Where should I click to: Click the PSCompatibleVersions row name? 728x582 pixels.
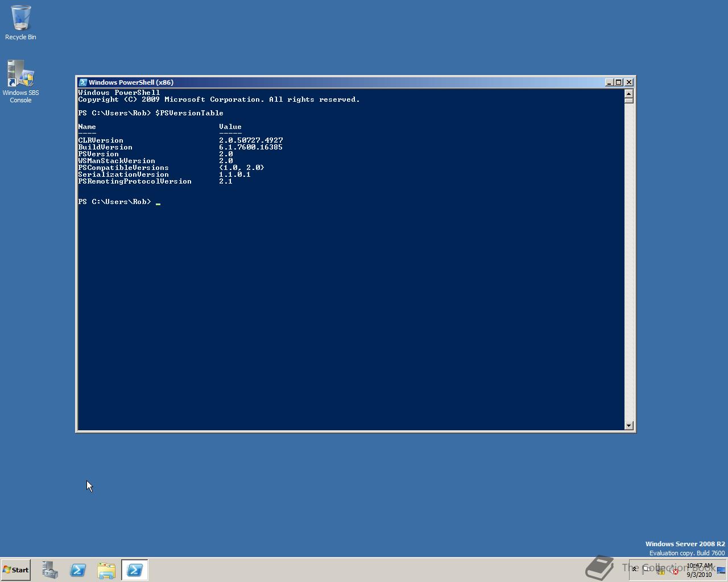coord(123,168)
